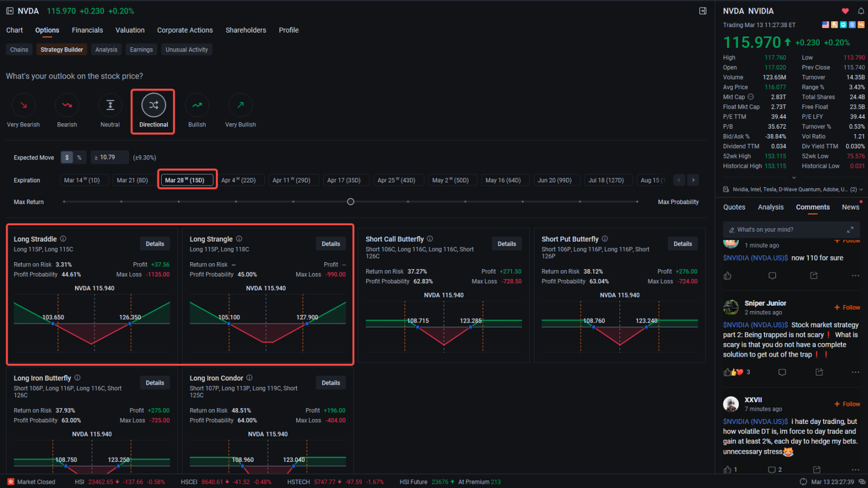Open info icon next to Short Put Butterfly
This screenshot has width=868, height=488.
click(604, 239)
